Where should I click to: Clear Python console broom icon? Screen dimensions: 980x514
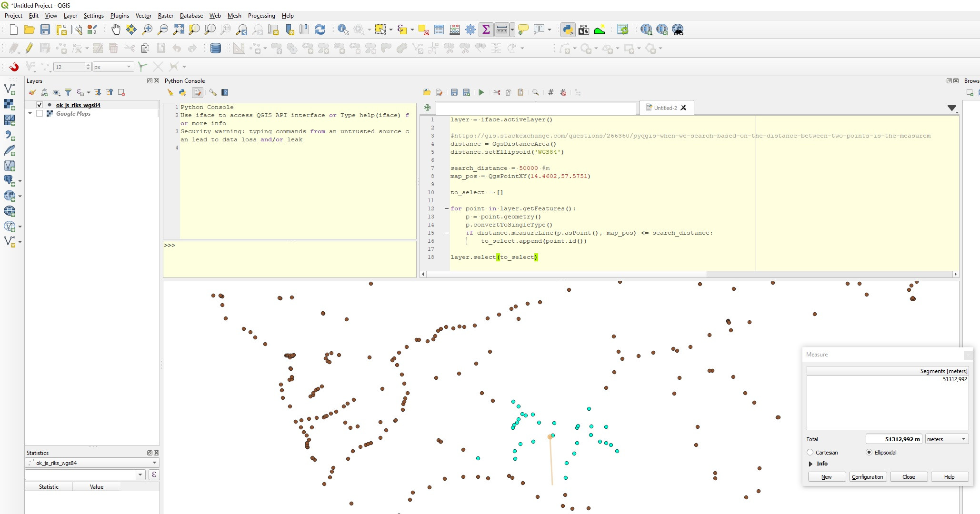click(170, 92)
